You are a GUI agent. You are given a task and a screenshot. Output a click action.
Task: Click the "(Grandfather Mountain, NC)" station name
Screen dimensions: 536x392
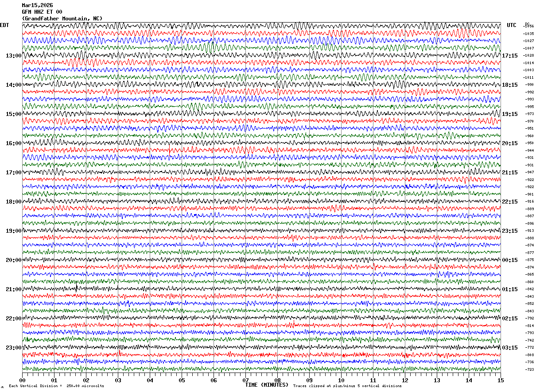click(62, 19)
